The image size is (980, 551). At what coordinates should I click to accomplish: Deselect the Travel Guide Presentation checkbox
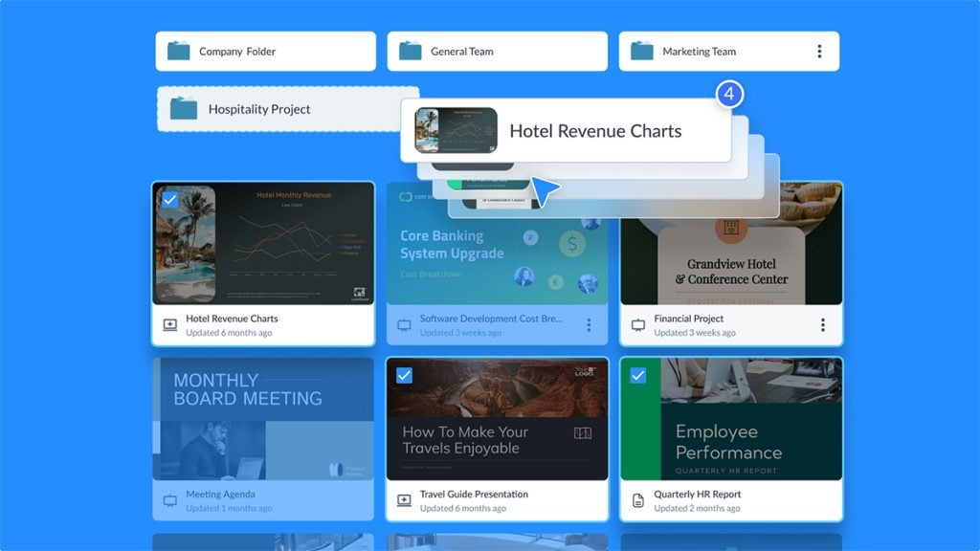tap(406, 376)
